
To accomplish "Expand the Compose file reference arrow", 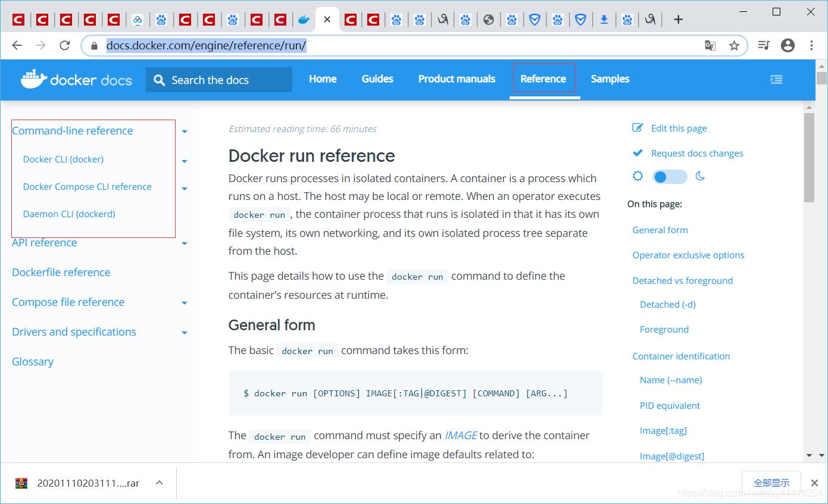I will tap(185, 303).
